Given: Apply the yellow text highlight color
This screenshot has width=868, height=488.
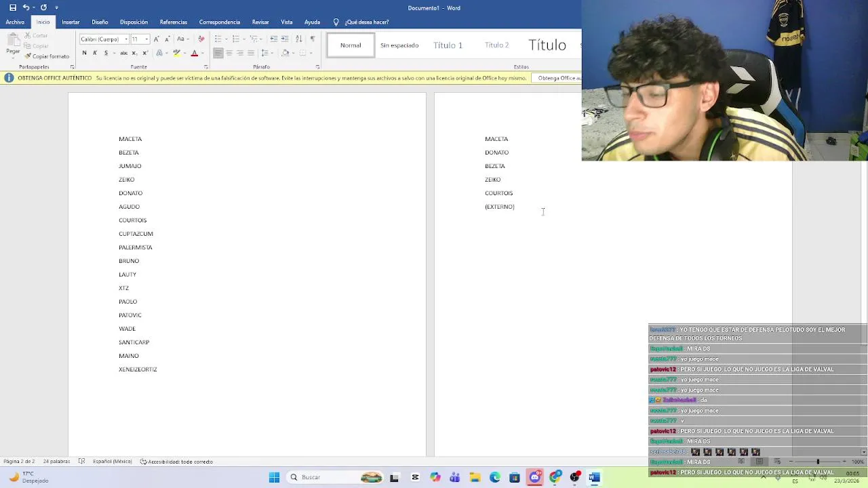Looking at the screenshot, I should 176,53.
